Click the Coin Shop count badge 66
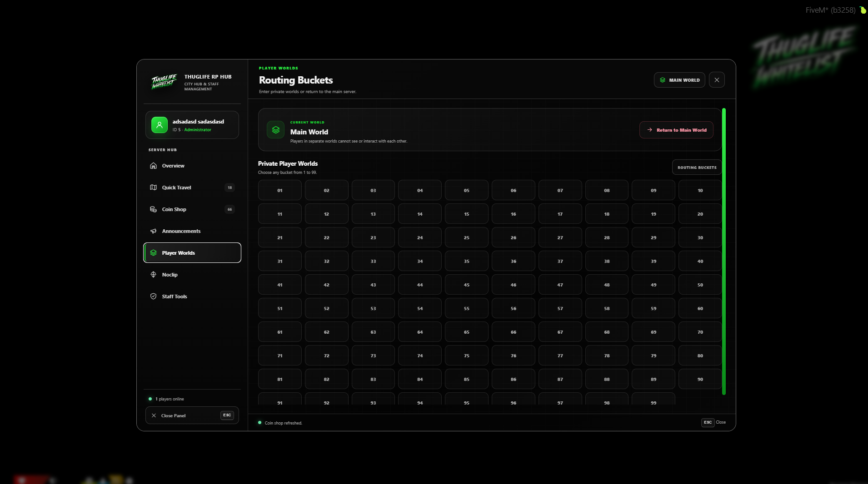868x484 pixels. point(230,209)
